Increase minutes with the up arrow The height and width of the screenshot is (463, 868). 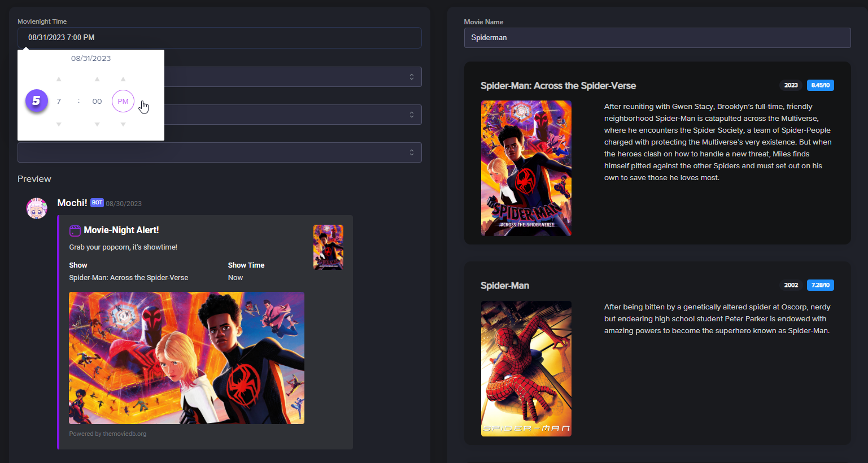coord(97,79)
